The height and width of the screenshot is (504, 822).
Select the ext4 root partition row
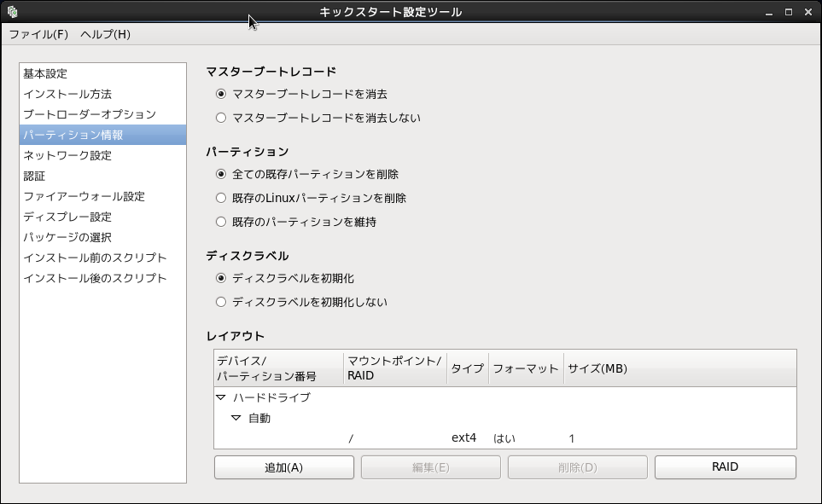463,438
